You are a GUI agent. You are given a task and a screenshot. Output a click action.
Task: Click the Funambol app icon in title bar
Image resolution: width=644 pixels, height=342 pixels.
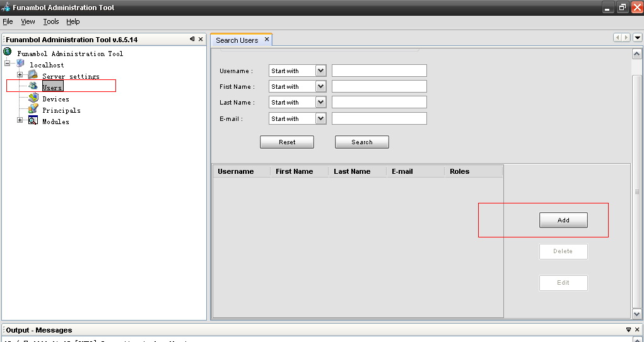pyautogui.click(x=6, y=8)
